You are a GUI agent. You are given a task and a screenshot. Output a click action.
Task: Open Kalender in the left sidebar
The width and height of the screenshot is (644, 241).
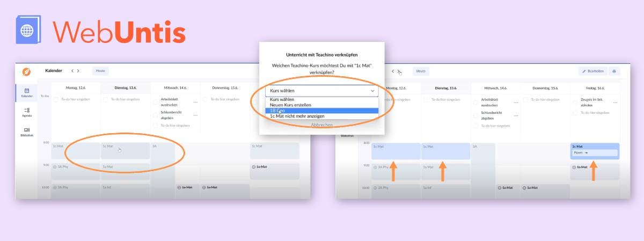tap(26, 92)
